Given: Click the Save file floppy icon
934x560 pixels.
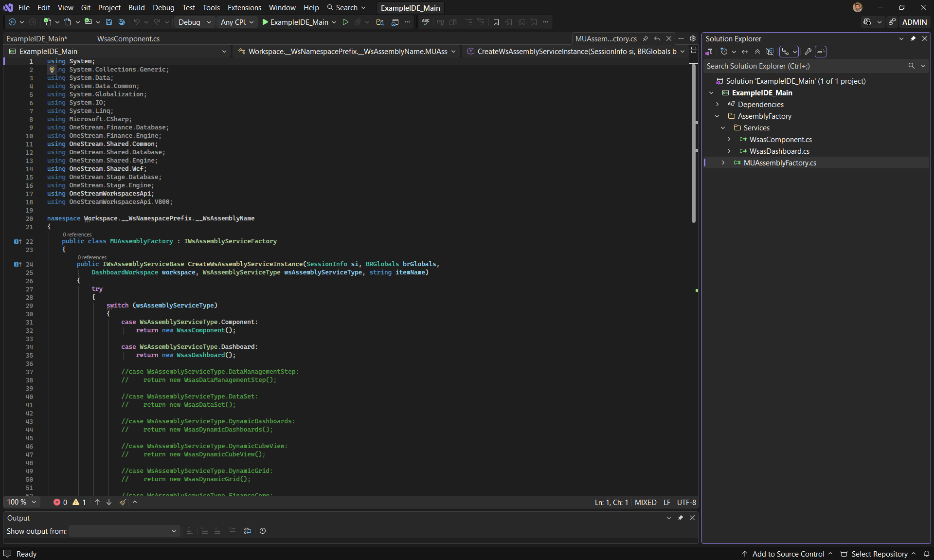Looking at the screenshot, I should tap(109, 22).
